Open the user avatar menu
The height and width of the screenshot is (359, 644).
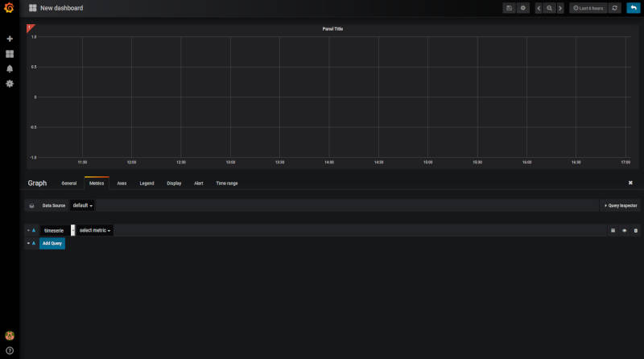click(x=10, y=336)
